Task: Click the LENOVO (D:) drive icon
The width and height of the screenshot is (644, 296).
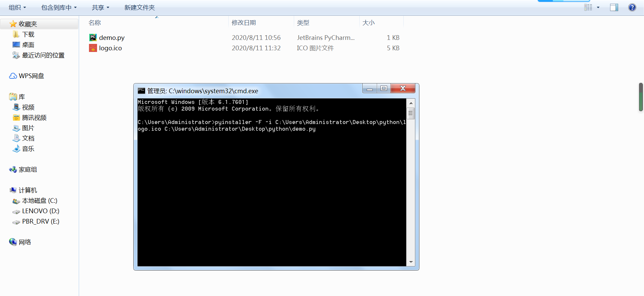Action: coord(16,212)
